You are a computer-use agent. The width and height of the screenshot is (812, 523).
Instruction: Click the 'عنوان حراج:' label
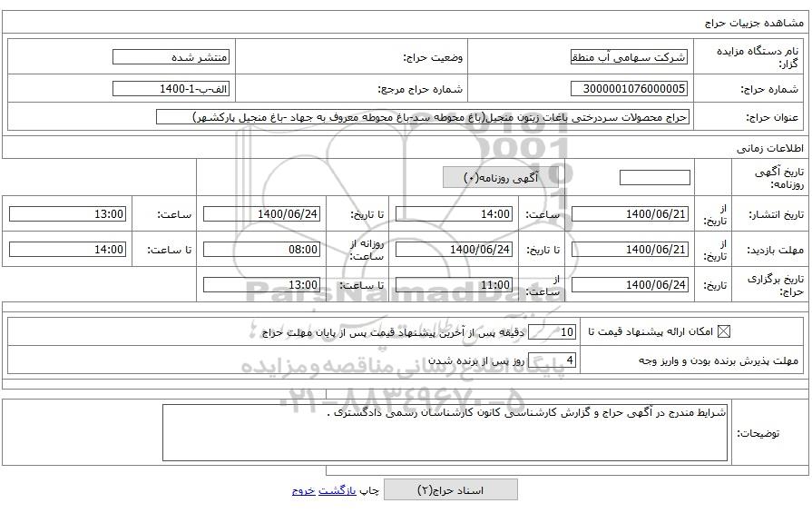tap(772, 118)
